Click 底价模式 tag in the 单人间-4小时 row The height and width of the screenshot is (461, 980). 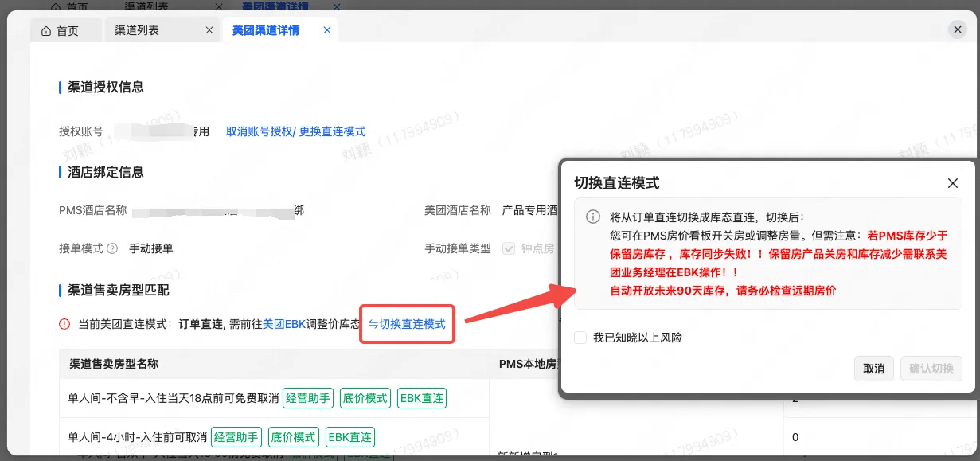294,437
